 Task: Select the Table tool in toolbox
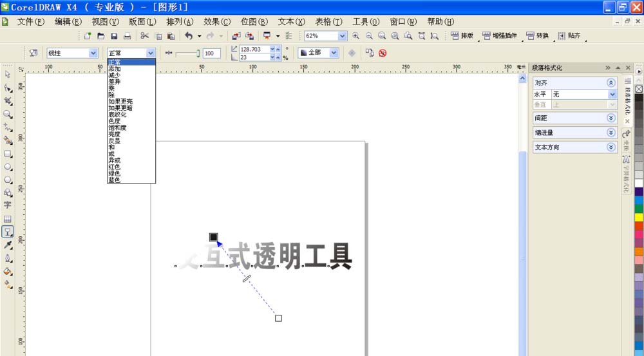[7, 219]
